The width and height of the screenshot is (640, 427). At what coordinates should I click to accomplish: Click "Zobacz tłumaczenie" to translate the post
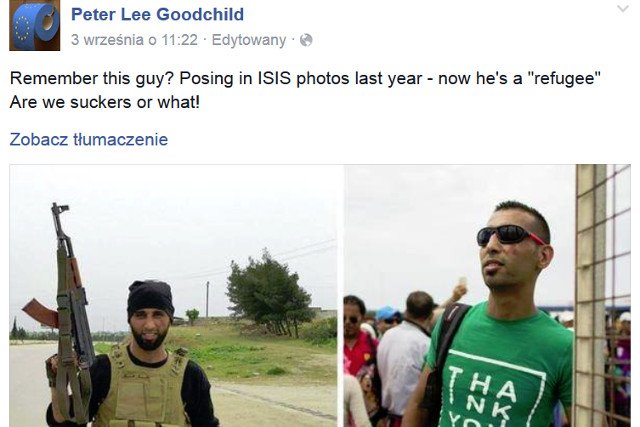(x=89, y=139)
